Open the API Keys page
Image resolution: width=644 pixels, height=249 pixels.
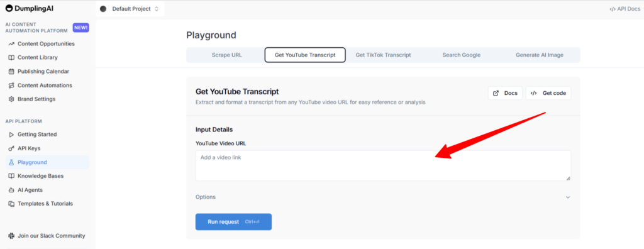tap(47, 148)
